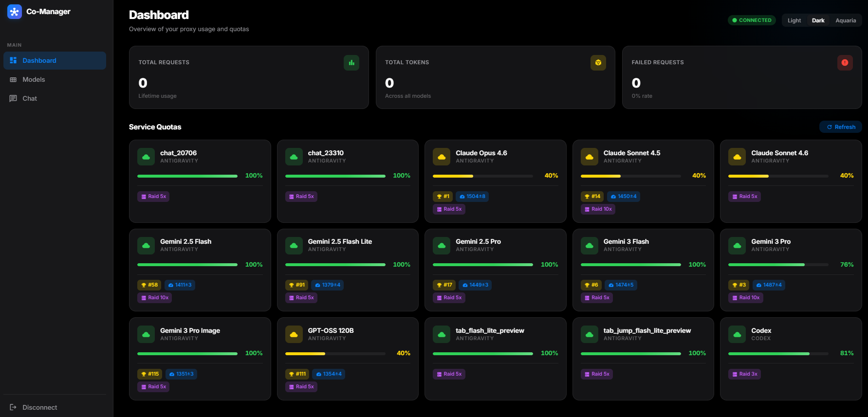Open the Chat section
868x417 pixels.
(30, 98)
